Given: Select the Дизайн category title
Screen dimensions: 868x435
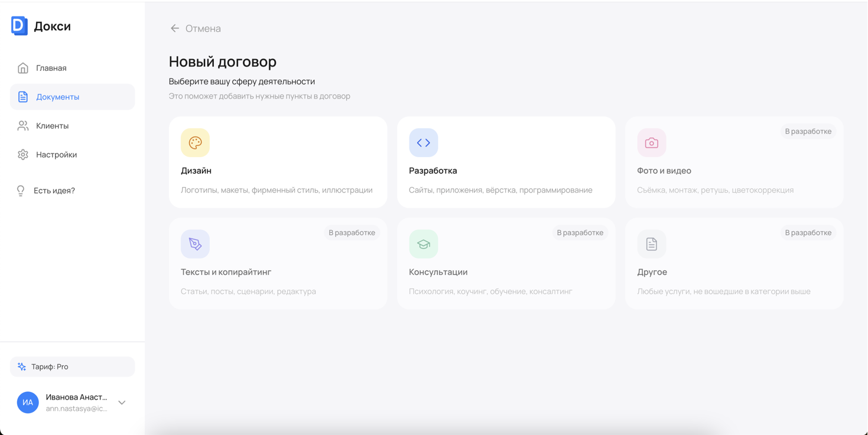Looking at the screenshot, I should [x=196, y=171].
